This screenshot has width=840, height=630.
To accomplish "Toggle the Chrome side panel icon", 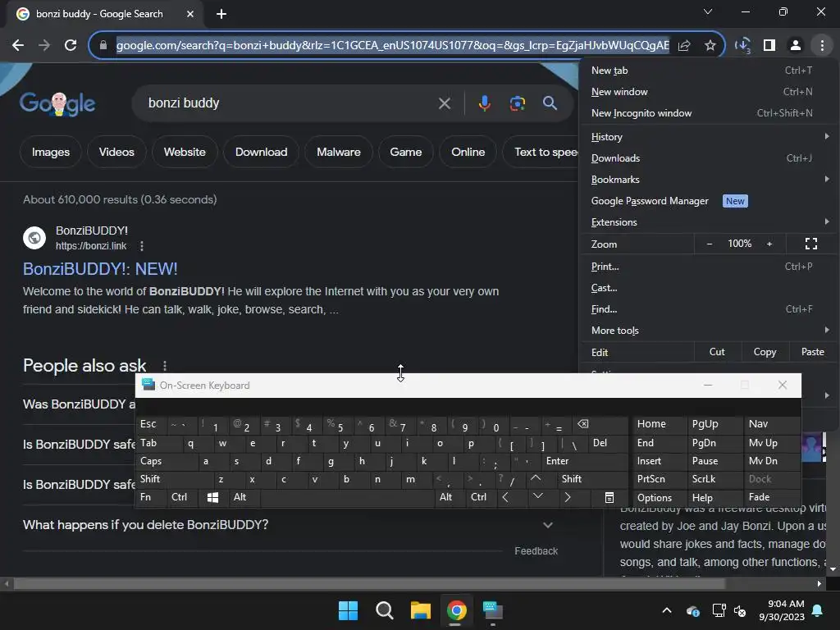I will point(769,46).
